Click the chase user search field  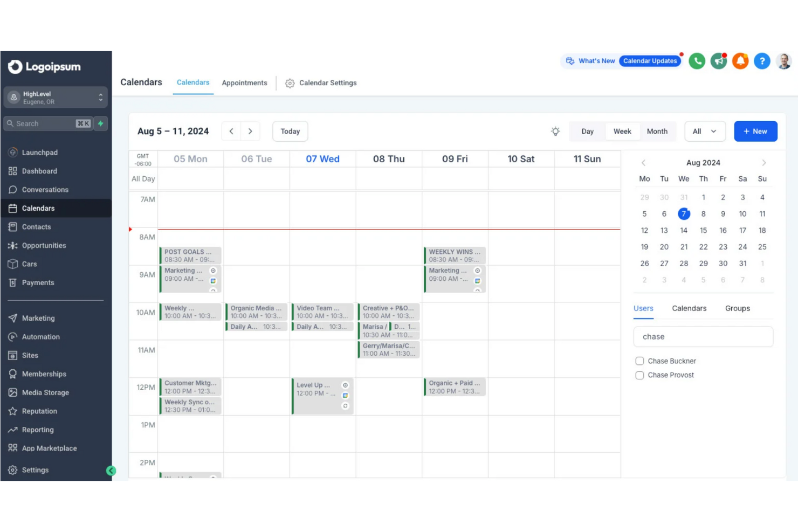point(703,336)
